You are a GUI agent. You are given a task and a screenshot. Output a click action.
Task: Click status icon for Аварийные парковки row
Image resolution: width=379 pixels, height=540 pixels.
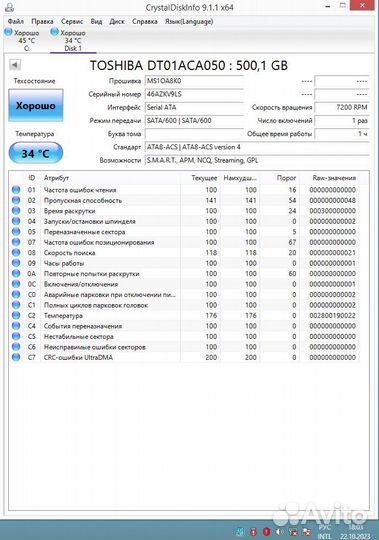click(16, 294)
